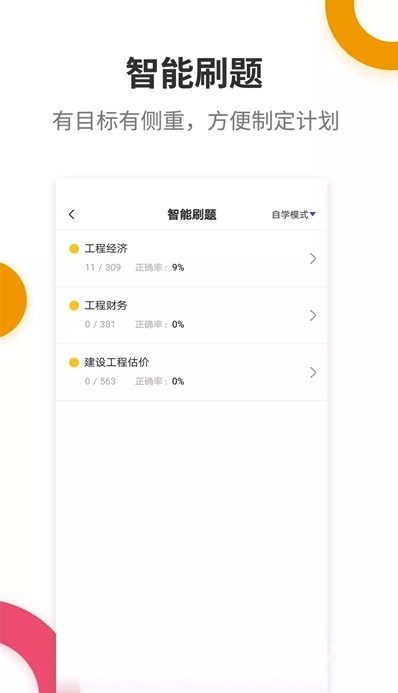Click the 9% accuracy rate for 工程经济
398x693 pixels.
[x=178, y=267]
